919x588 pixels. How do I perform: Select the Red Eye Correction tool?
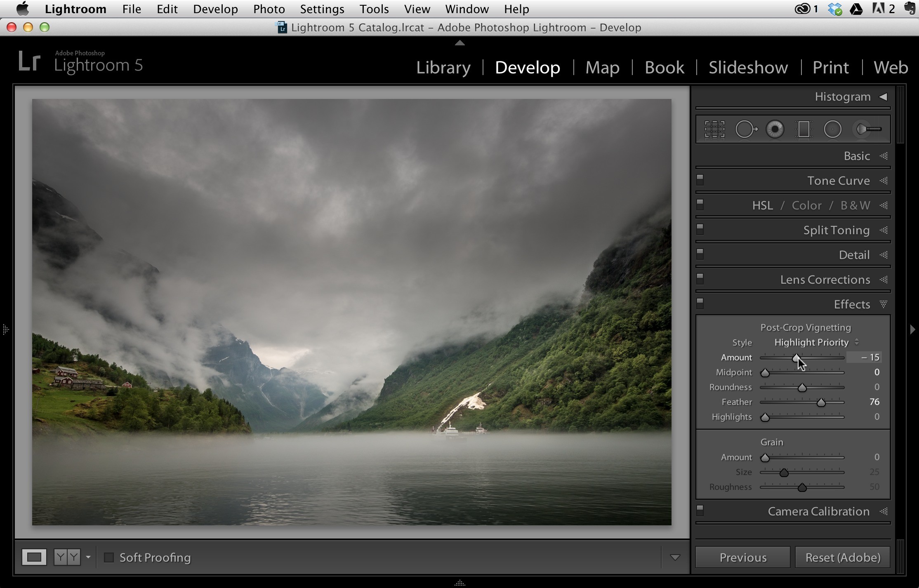pos(775,129)
